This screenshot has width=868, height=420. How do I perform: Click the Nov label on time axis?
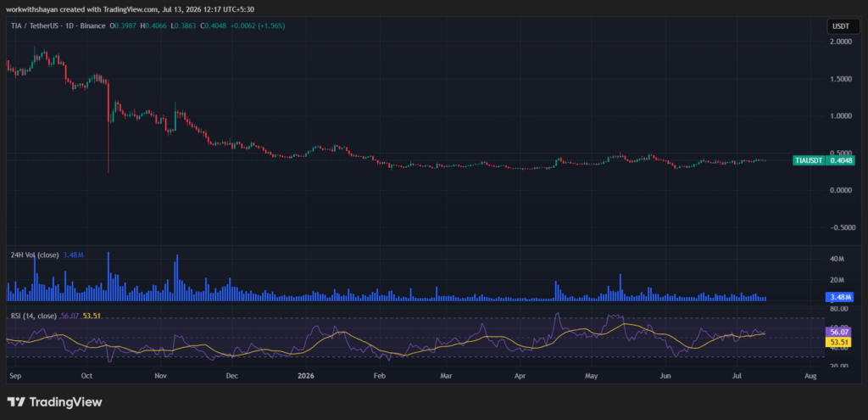tap(160, 376)
